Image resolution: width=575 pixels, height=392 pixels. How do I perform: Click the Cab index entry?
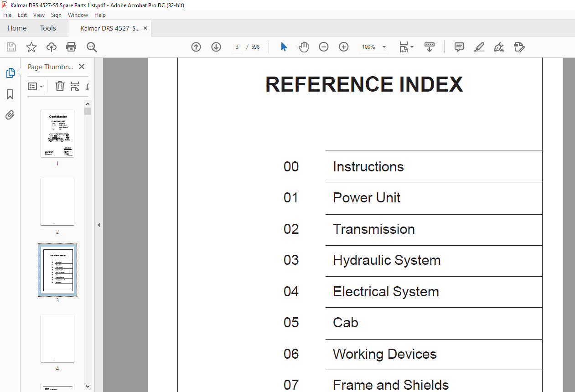[x=346, y=323]
